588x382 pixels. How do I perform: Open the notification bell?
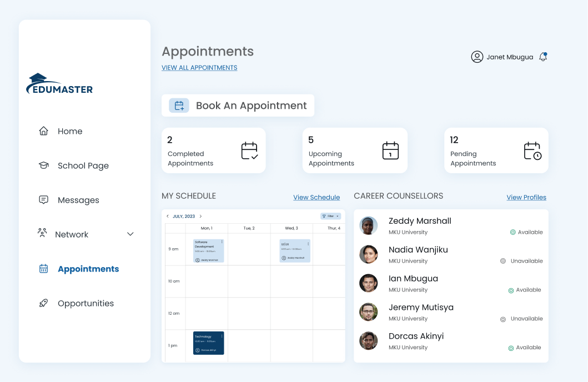pyautogui.click(x=542, y=56)
